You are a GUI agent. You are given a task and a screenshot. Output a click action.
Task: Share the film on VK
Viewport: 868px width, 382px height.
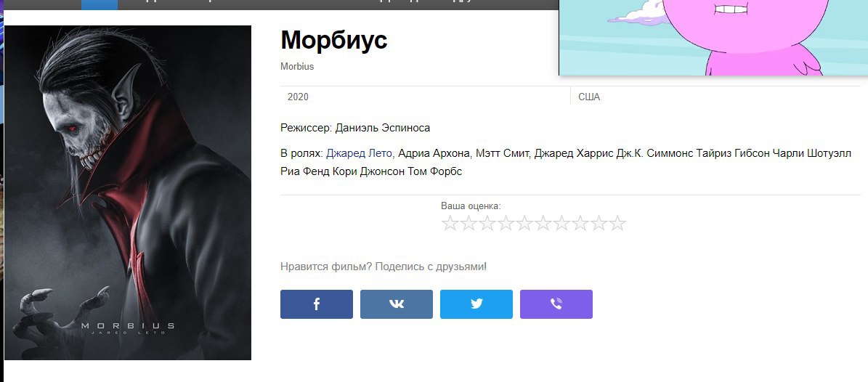coord(397,304)
